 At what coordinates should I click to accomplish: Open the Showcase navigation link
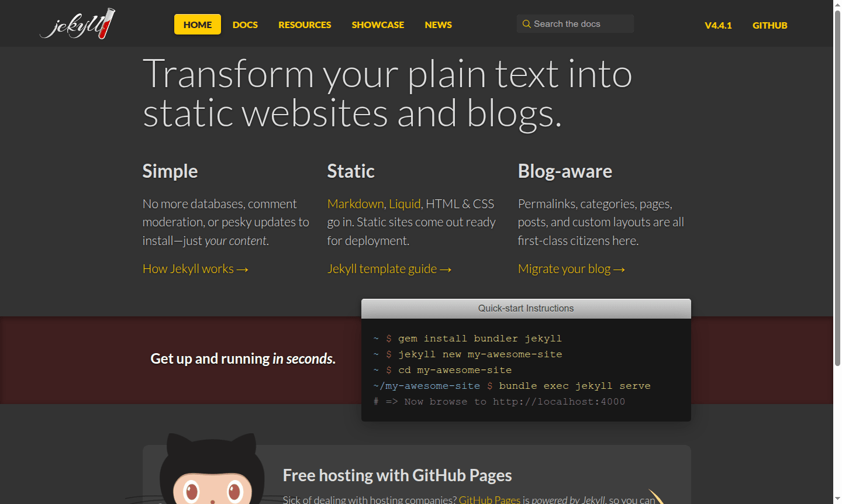click(378, 25)
